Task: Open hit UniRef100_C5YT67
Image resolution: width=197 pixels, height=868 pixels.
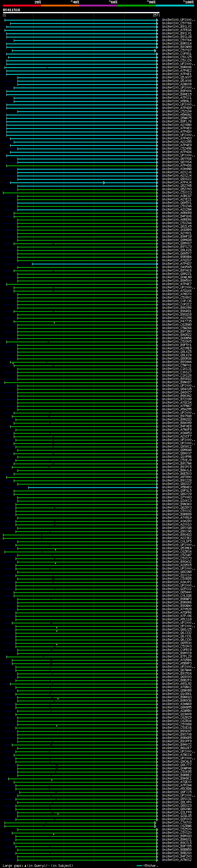Action: (x=177, y=50)
